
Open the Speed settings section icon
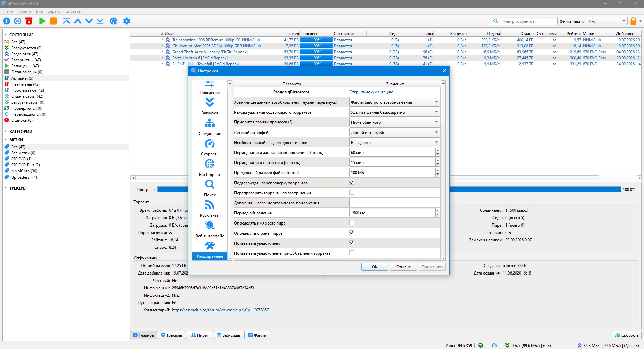(x=210, y=144)
